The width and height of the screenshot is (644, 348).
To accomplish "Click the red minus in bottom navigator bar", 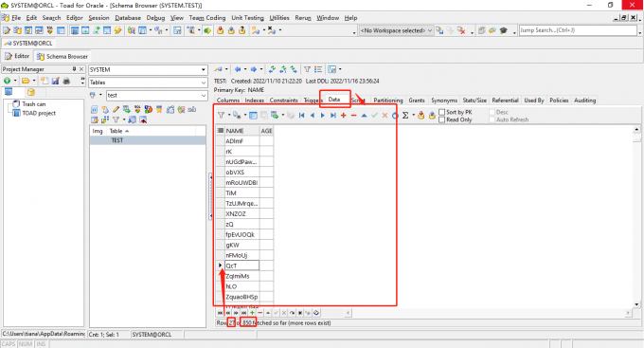I will pos(259,313).
